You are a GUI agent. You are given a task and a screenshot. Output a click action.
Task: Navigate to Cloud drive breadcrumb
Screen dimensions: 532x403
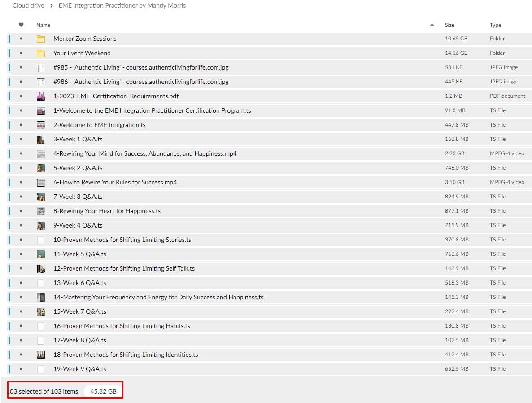pyautogui.click(x=27, y=6)
